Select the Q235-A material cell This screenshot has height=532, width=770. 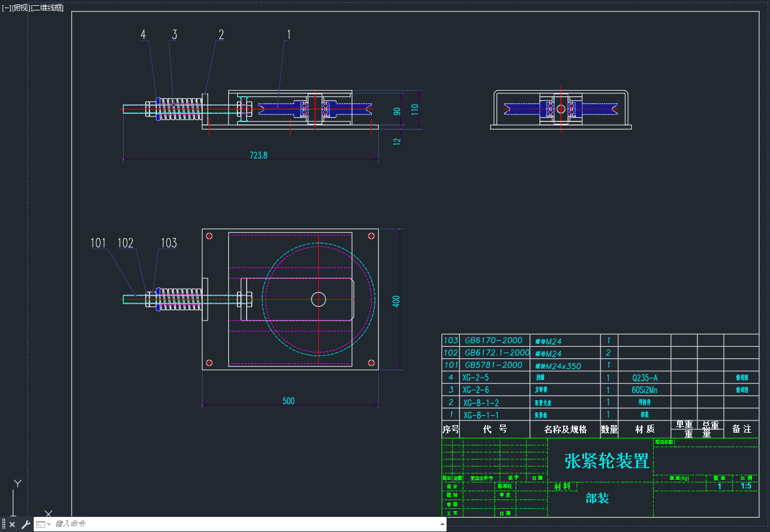tap(645, 378)
